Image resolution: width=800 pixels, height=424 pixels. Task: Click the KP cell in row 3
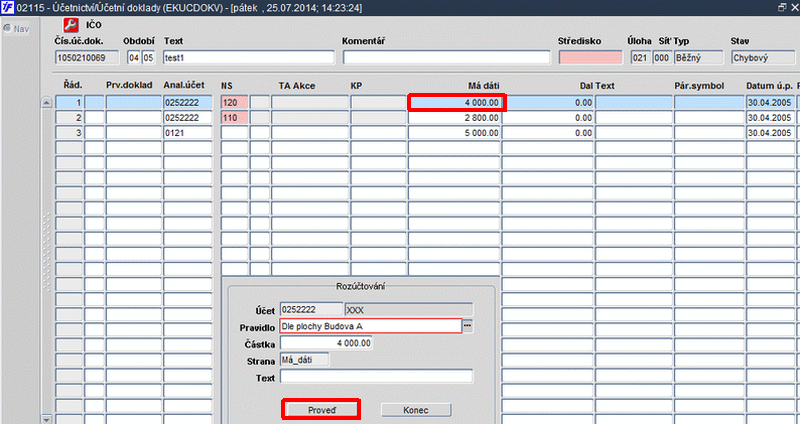coord(379,133)
